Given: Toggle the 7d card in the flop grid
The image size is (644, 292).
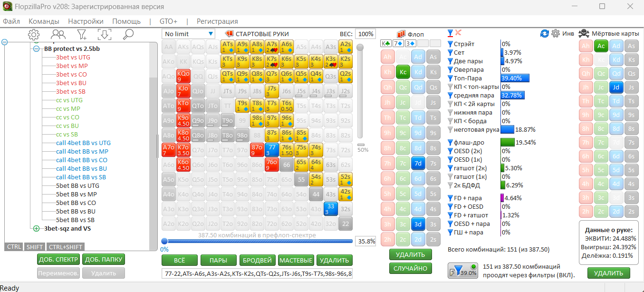Looking at the screenshot, I should click(418, 164).
